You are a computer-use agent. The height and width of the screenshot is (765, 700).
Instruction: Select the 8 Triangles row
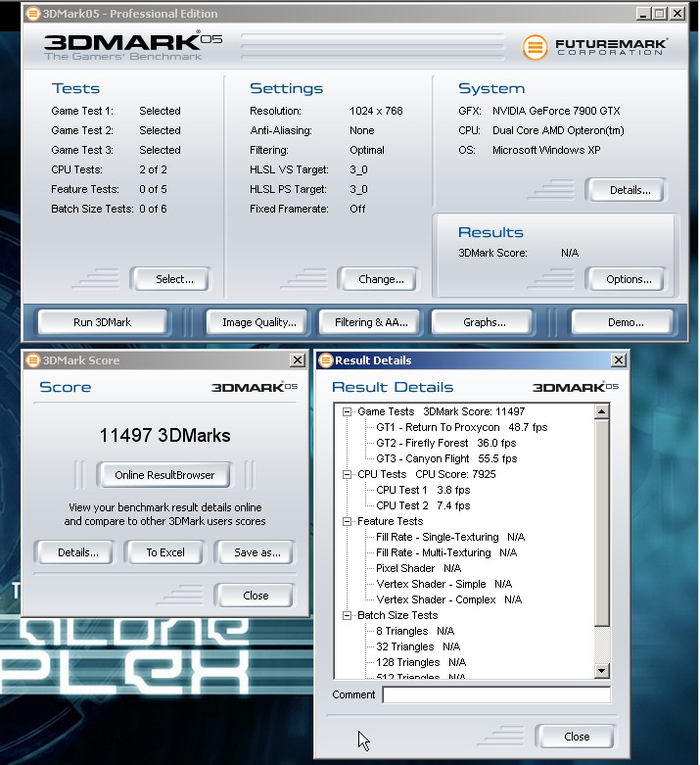click(415, 632)
